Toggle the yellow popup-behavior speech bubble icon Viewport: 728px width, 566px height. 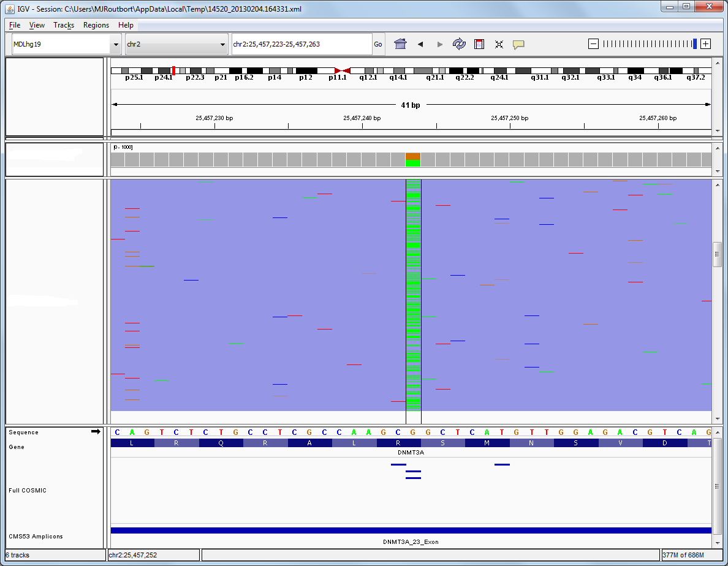518,45
